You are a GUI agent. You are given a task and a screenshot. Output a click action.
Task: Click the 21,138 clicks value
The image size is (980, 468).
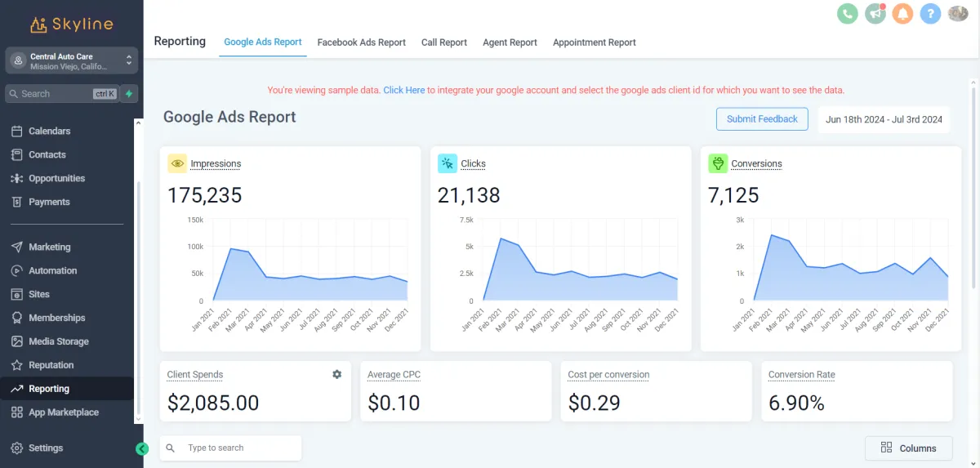[x=469, y=195]
